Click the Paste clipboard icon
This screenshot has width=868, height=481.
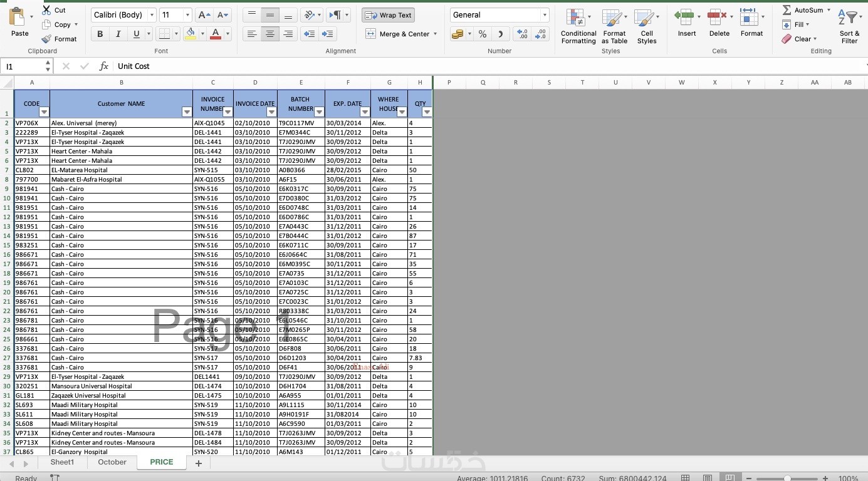point(18,16)
